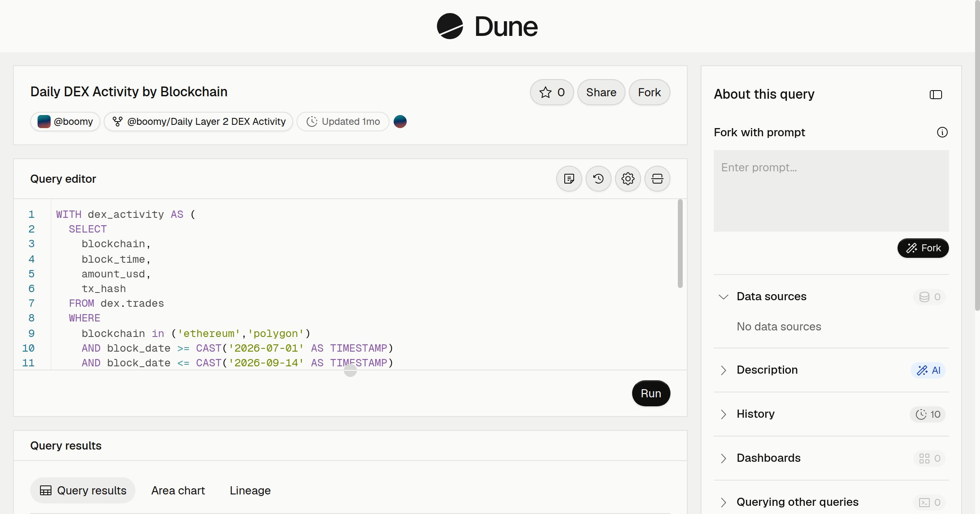Image resolution: width=980 pixels, height=514 pixels.
Task: Run the query
Action: pyautogui.click(x=651, y=393)
